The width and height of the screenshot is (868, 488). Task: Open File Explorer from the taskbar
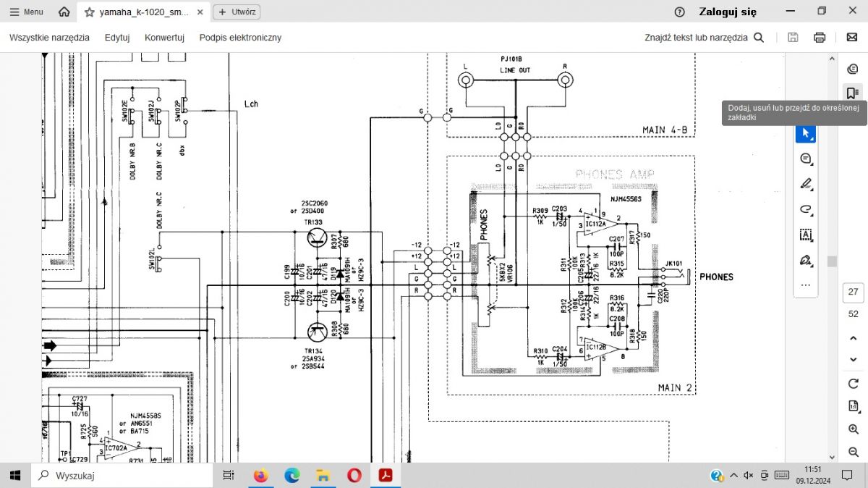pyautogui.click(x=323, y=476)
